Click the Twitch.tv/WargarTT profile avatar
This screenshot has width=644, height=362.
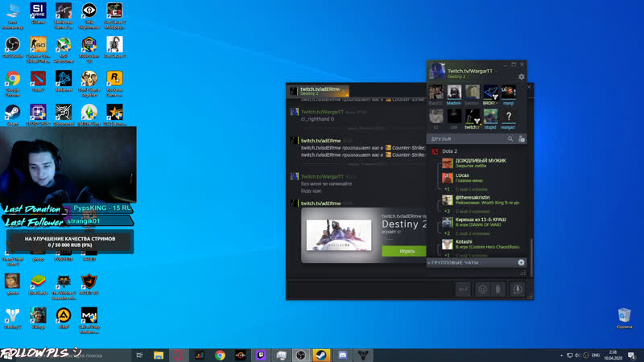point(436,71)
